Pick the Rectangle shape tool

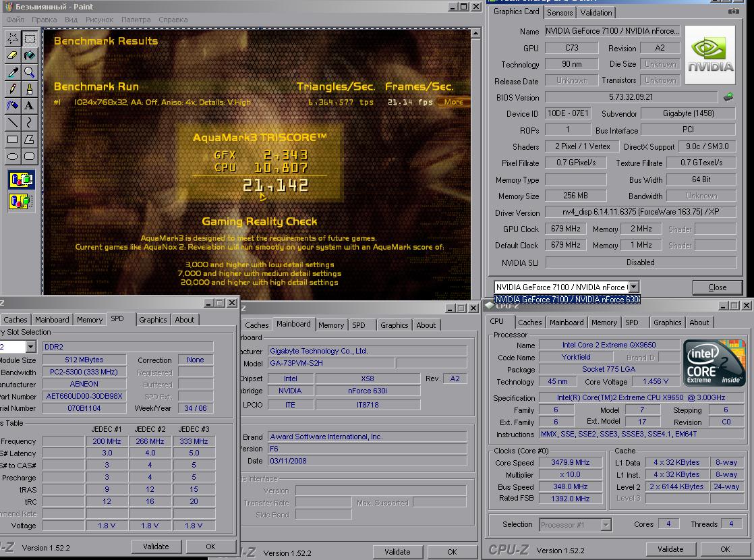13,140
